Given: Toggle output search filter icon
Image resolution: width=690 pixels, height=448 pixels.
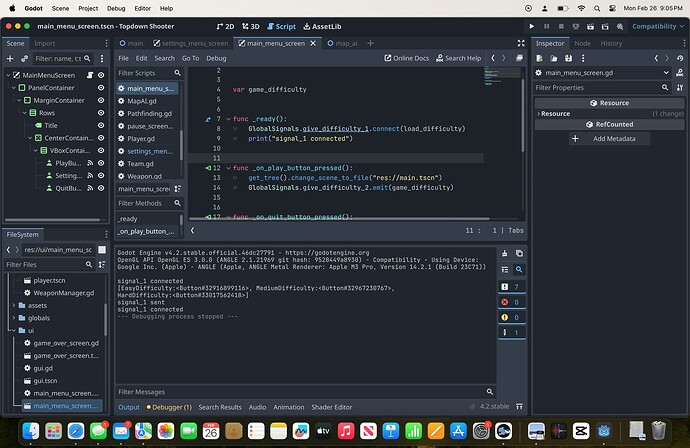Looking at the screenshot, I should [519, 269].
